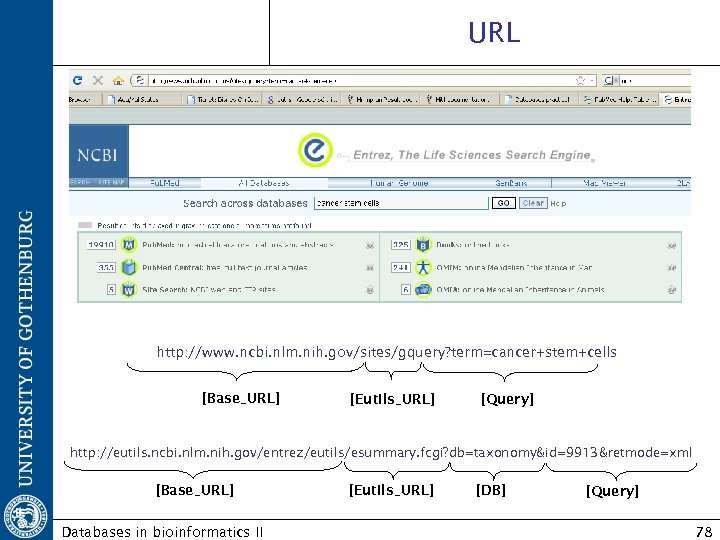Open the 241 OMIM result count

[x=400, y=267]
